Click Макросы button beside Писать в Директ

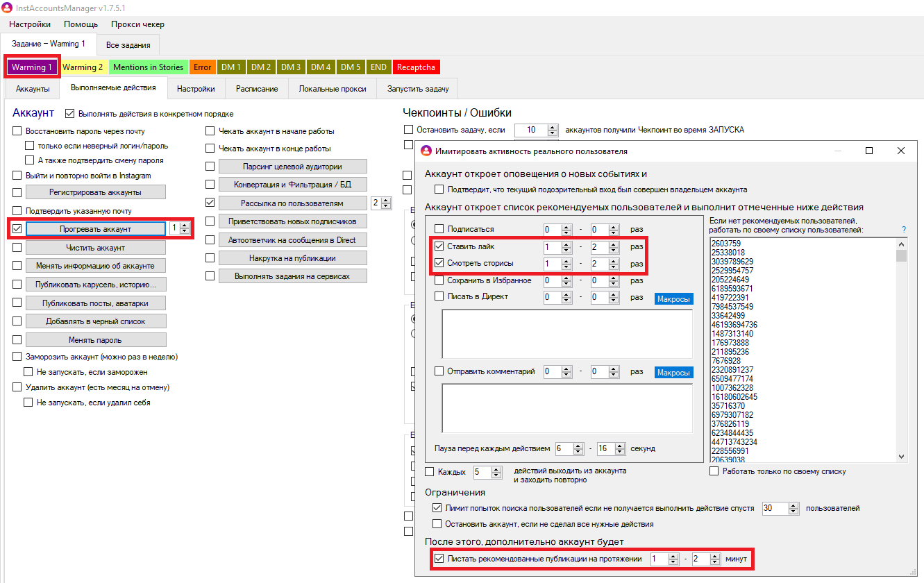tap(673, 299)
